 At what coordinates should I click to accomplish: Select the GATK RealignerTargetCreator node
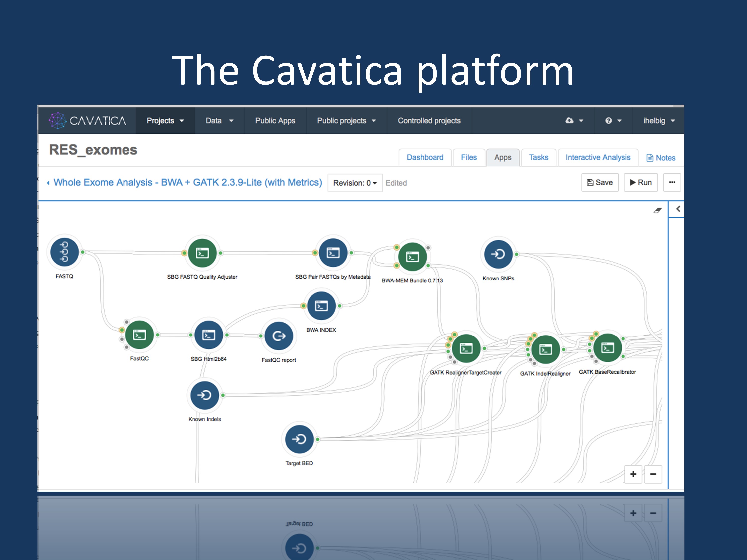466,348
